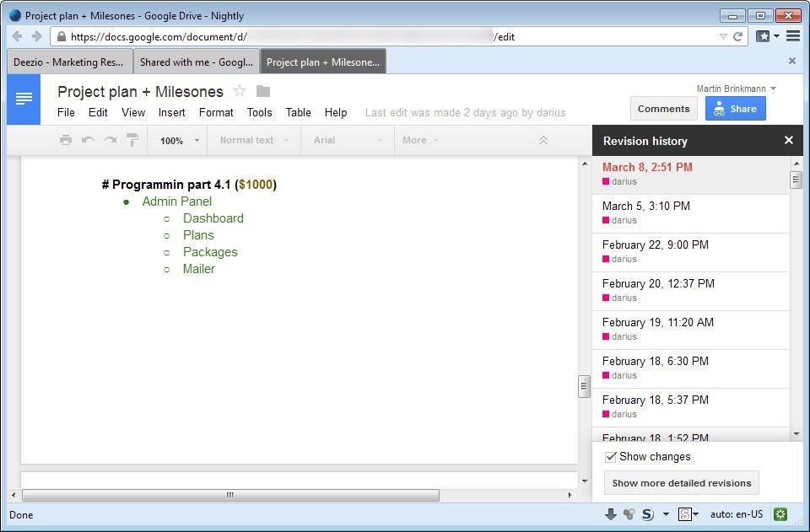Open the Format menu
The width and height of the screenshot is (810, 532).
click(216, 112)
